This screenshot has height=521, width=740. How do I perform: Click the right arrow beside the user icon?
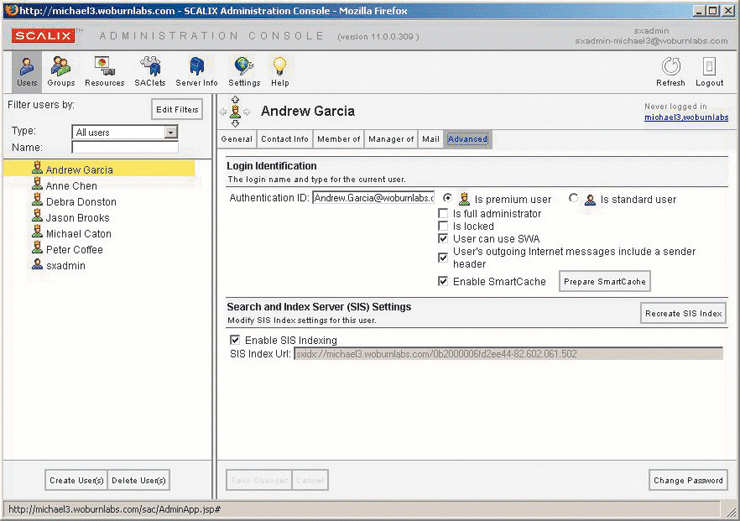[x=247, y=112]
